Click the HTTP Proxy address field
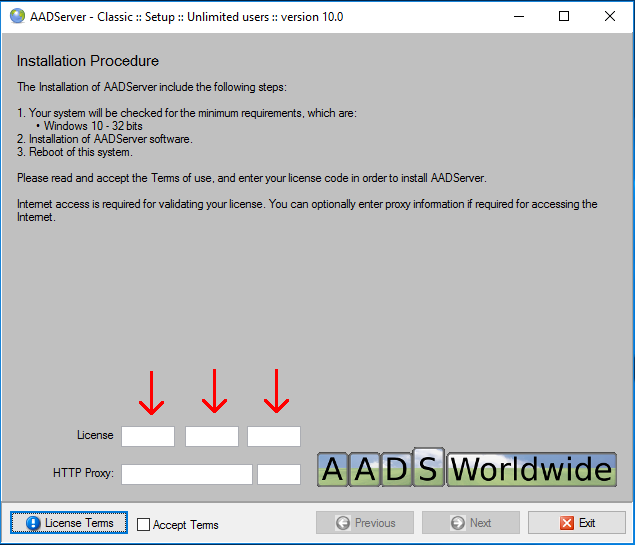This screenshot has height=545, width=635. [x=187, y=474]
